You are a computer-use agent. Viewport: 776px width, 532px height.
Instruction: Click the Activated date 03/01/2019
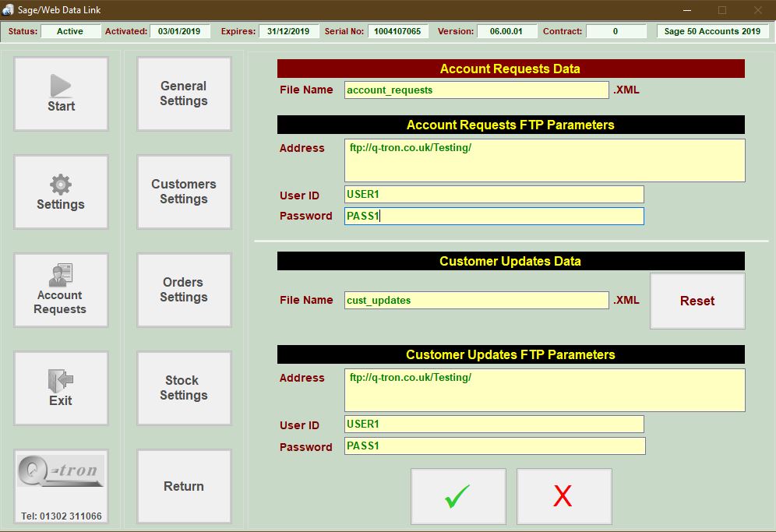[180, 31]
